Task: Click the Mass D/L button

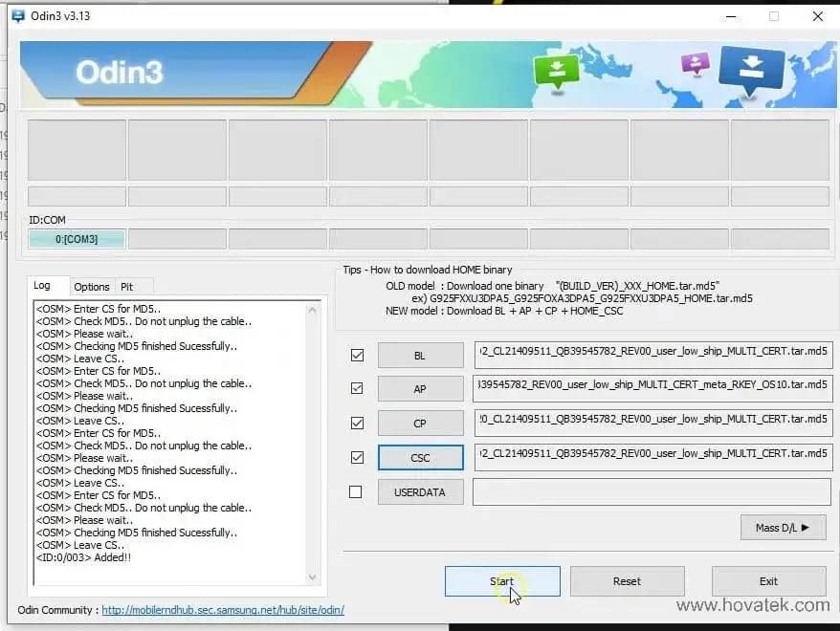Action: 783,527
